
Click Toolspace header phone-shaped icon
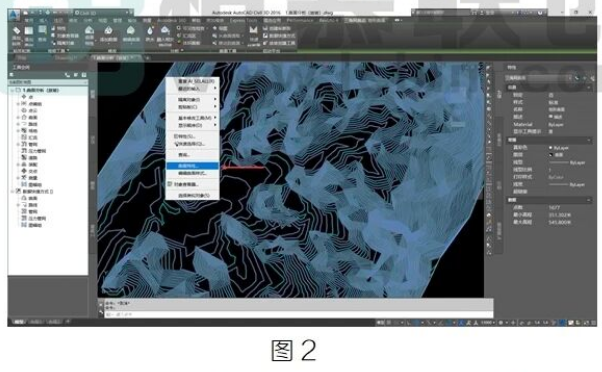(68, 75)
